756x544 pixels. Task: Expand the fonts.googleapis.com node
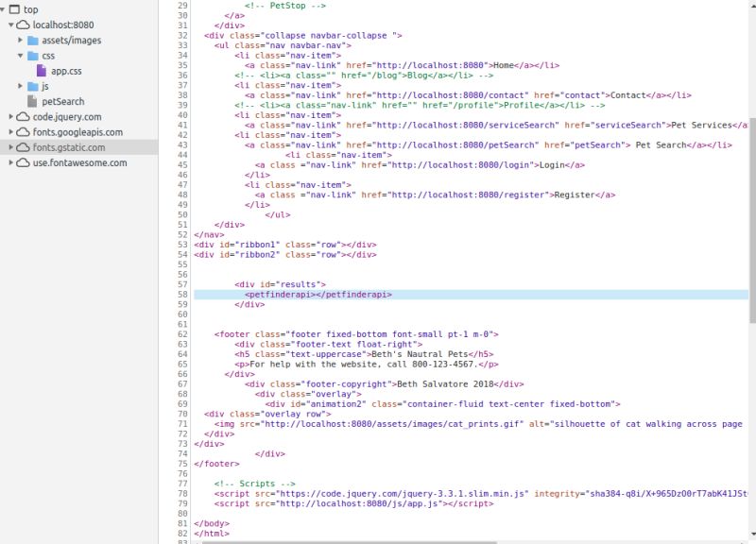click(9, 133)
